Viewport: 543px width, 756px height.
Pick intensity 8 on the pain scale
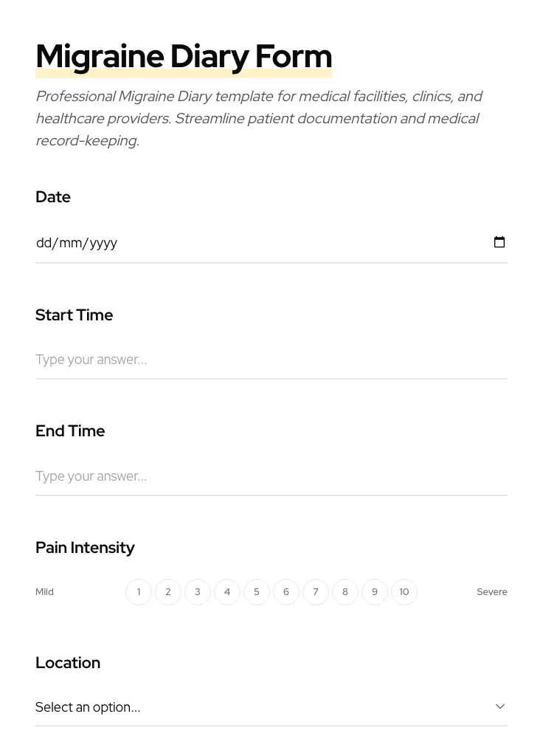click(x=345, y=591)
